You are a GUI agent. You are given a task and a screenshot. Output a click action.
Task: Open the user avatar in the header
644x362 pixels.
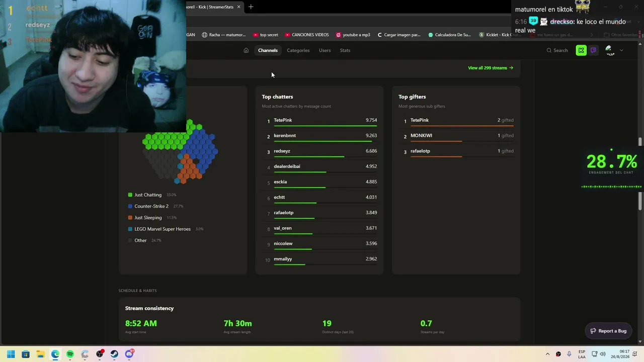pos(609,50)
